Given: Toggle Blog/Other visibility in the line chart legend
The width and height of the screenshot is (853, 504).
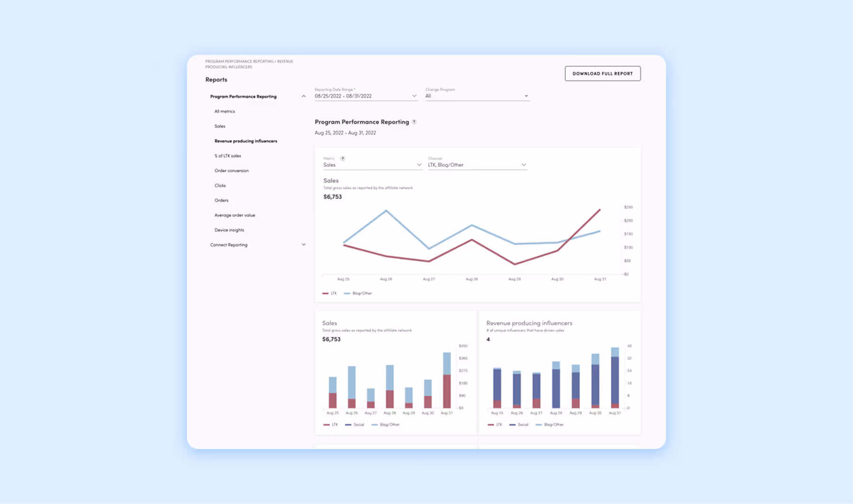Looking at the screenshot, I should (359, 293).
